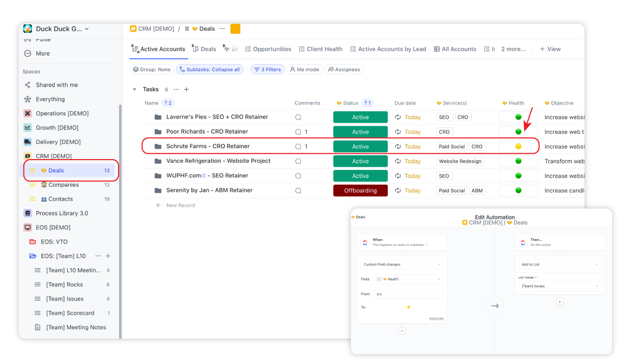Open comments for Poor Richards row

[301, 132]
